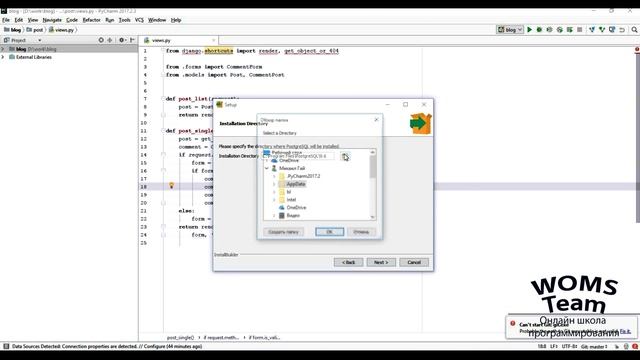Open blog run configuration dropdown
Screen dimensions: 640x360
(510, 30)
